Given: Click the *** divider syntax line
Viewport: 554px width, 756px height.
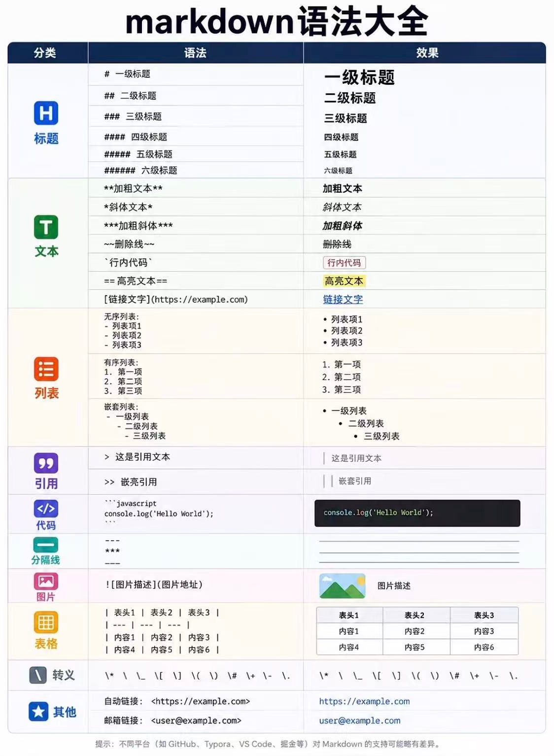Looking at the screenshot, I should click(x=112, y=551).
